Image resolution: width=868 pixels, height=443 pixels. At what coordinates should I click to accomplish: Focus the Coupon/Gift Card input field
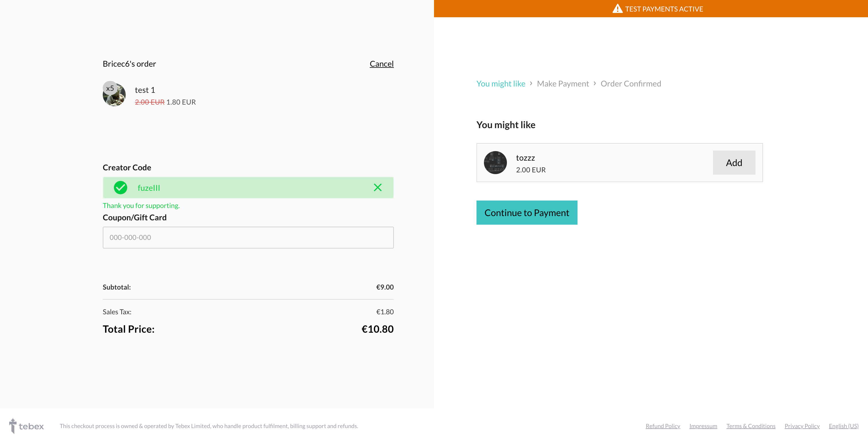pyautogui.click(x=248, y=237)
